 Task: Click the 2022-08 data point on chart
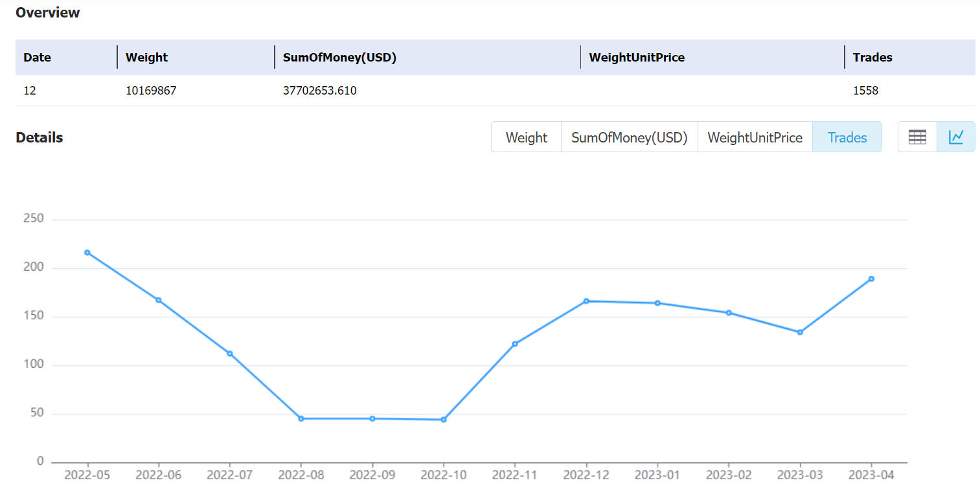[x=301, y=418]
